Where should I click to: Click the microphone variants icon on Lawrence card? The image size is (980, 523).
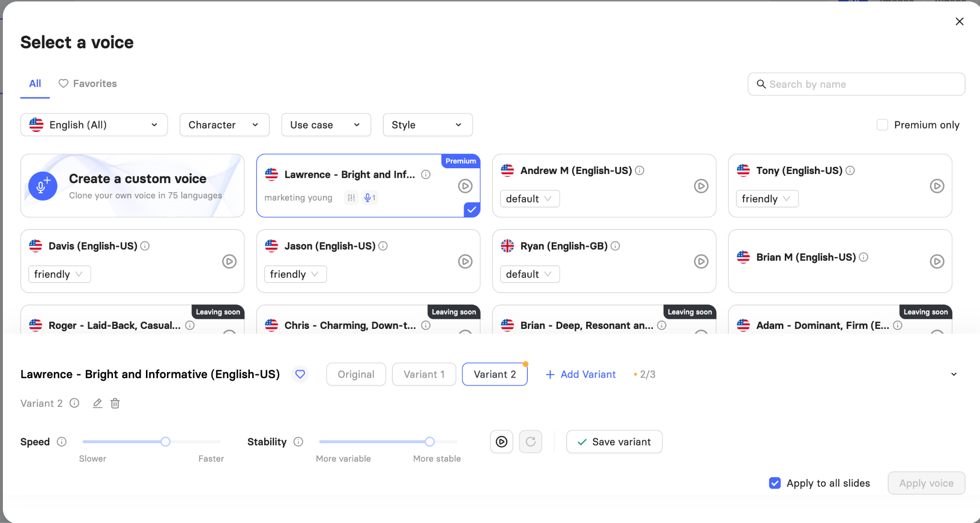[369, 197]
